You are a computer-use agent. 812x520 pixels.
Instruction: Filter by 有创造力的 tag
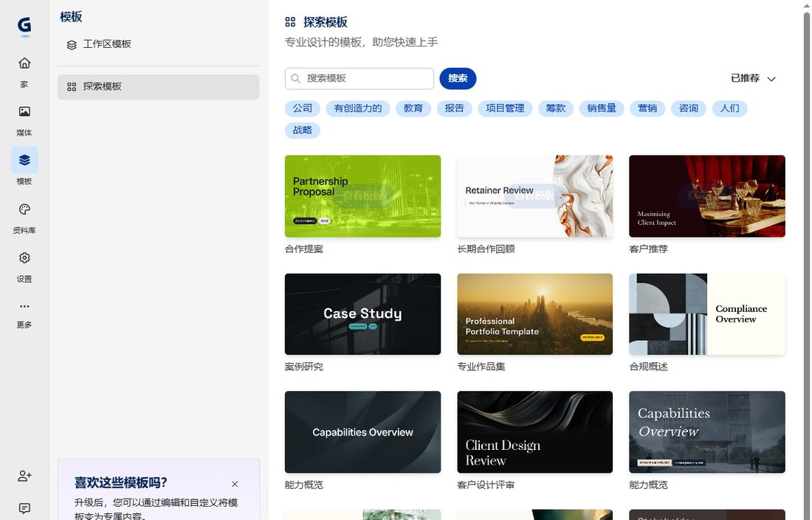[358, 108]
